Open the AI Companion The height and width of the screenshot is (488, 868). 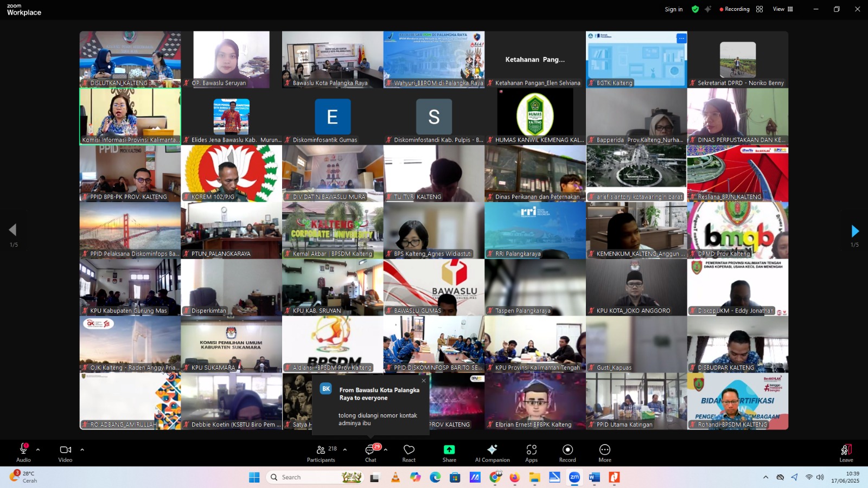click(492, 453)
